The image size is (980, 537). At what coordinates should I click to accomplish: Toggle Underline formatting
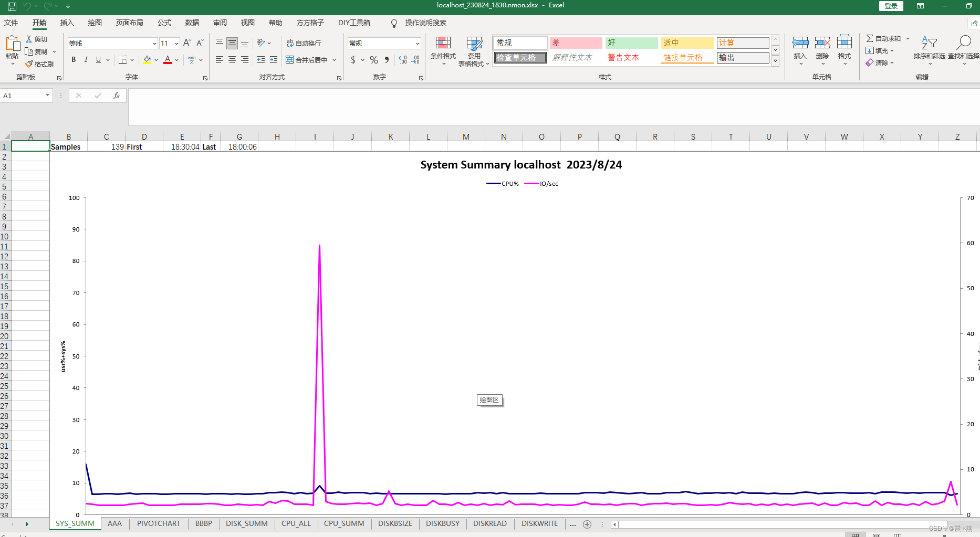click(x=98, y=60)
